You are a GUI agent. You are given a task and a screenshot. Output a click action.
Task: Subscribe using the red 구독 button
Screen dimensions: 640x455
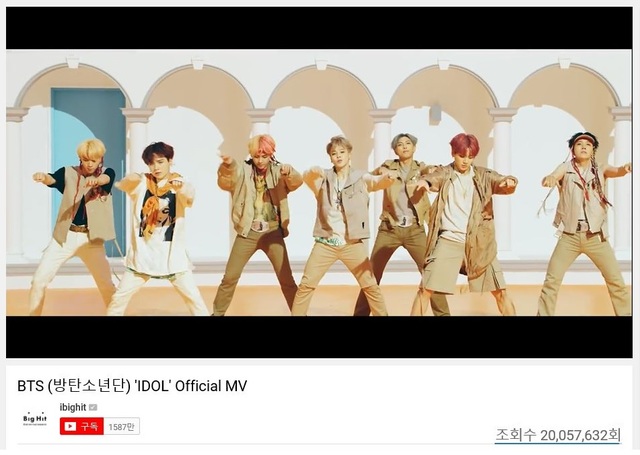coord(82,426)
